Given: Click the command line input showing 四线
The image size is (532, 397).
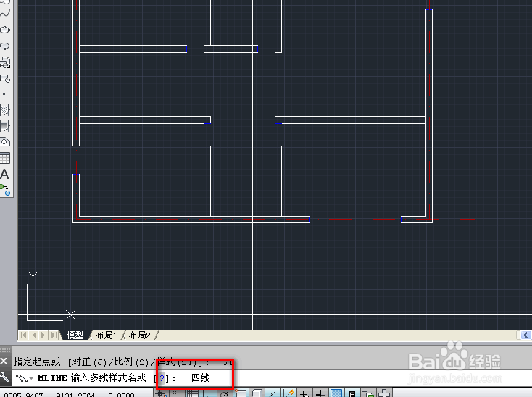Looking at the screenshot, I should pos(200,377).
